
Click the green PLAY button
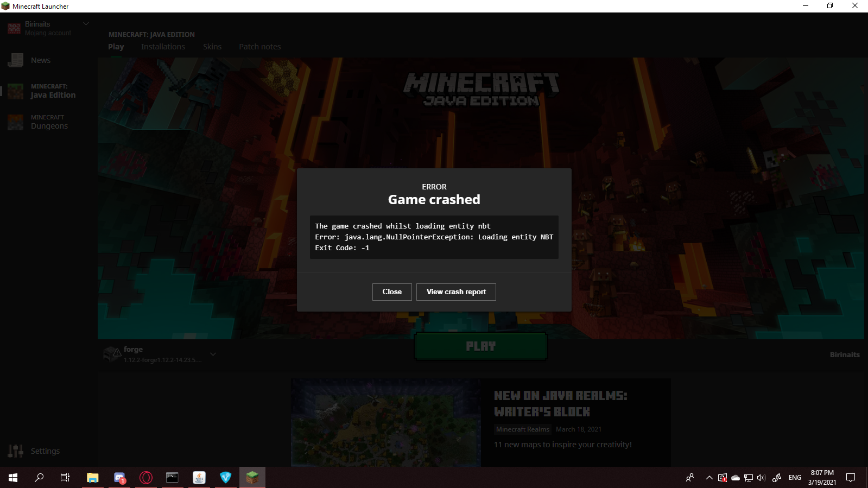pyautogui.click(x=480, y=346)
